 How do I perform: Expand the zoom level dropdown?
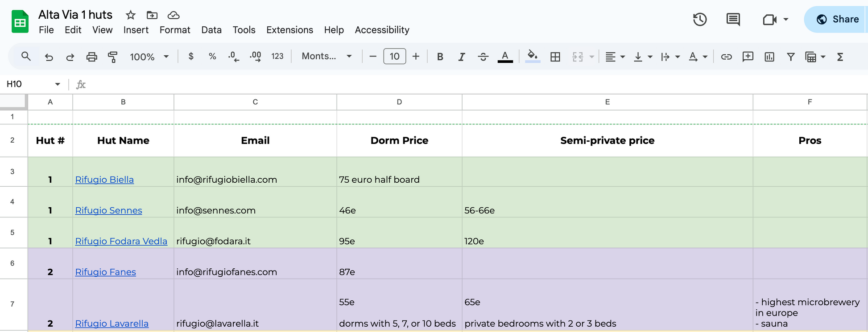(149, 57)
